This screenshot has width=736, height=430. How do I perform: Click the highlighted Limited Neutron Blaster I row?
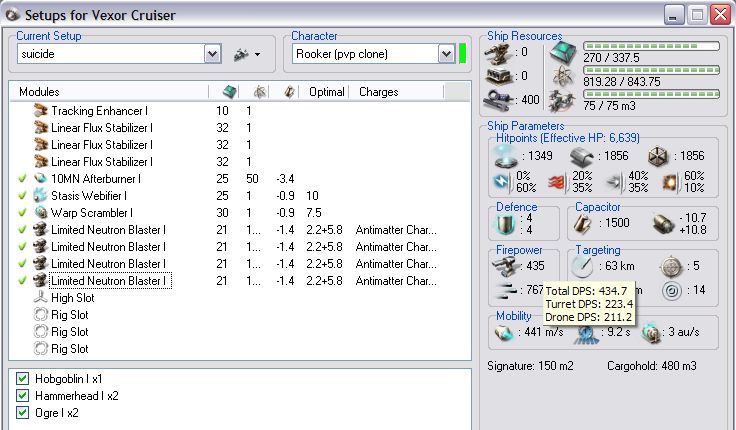click(239, 281)
